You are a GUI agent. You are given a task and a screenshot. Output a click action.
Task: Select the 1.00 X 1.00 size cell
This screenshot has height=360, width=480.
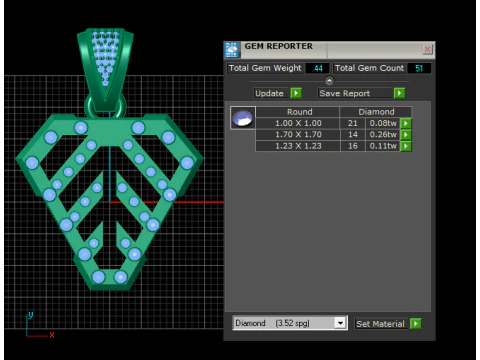tap(298, 123)
